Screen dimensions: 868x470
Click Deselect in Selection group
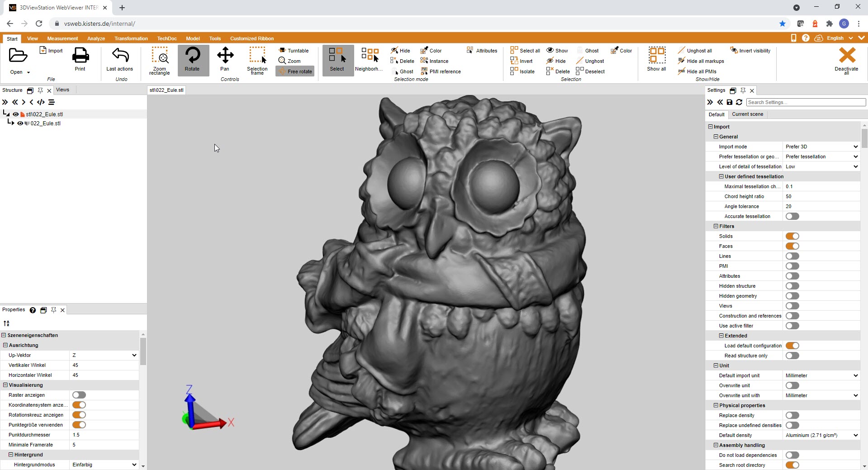[590, 71]
